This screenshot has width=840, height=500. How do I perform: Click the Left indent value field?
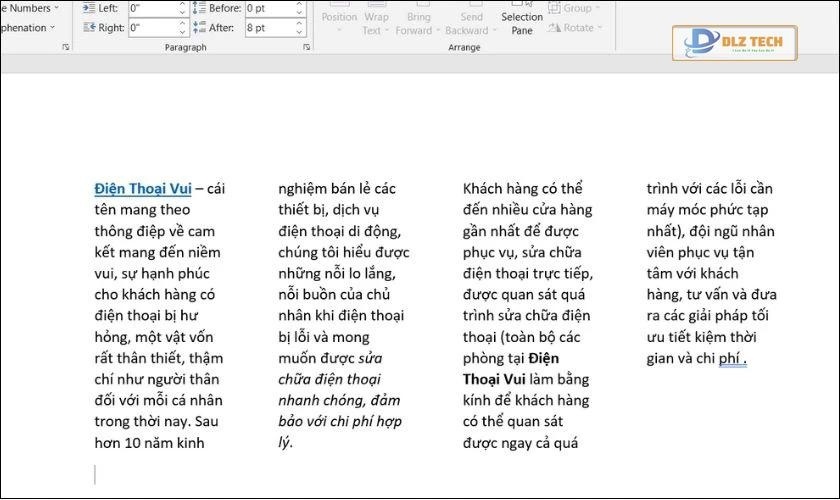(x=150, y=8)
